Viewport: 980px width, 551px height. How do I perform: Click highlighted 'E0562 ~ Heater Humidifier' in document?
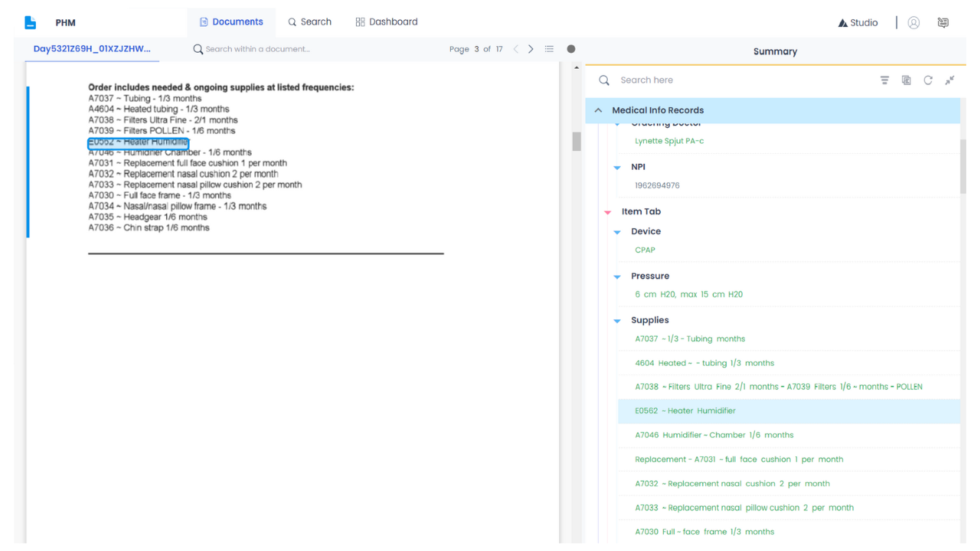(138, 142)
